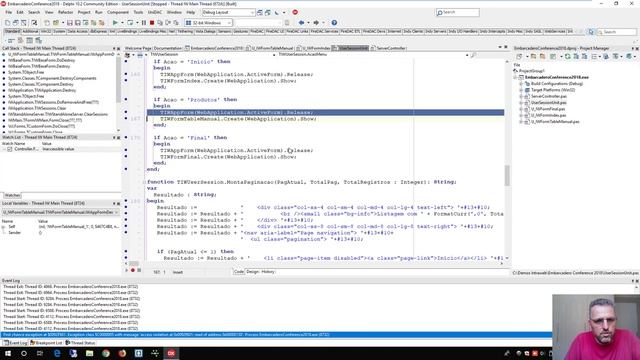Image resolution: width=640 pixels, height=360 pixels.
Task: Open the File menu
Action: [x=8, y=13]
